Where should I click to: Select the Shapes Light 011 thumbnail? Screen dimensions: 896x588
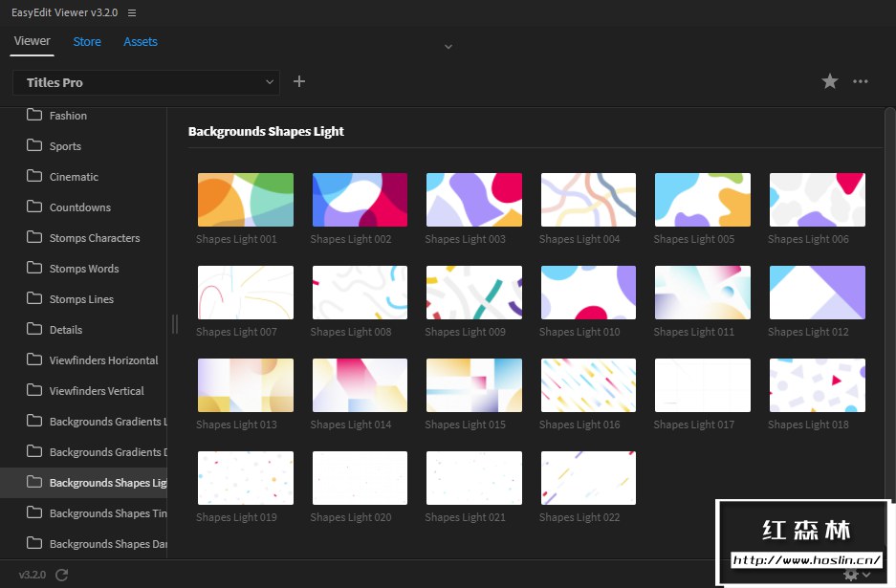[703, 293]
